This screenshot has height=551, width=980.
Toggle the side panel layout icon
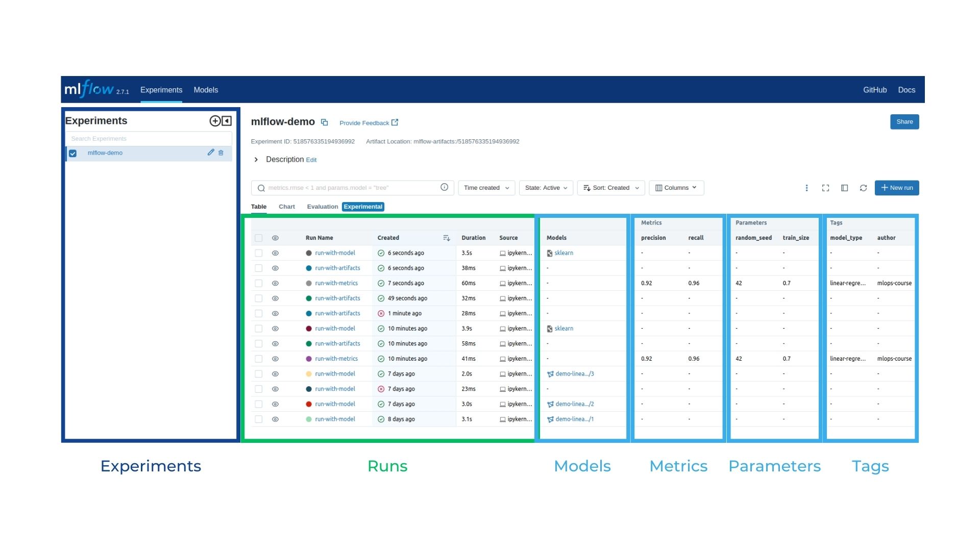(x=844, y=188)
